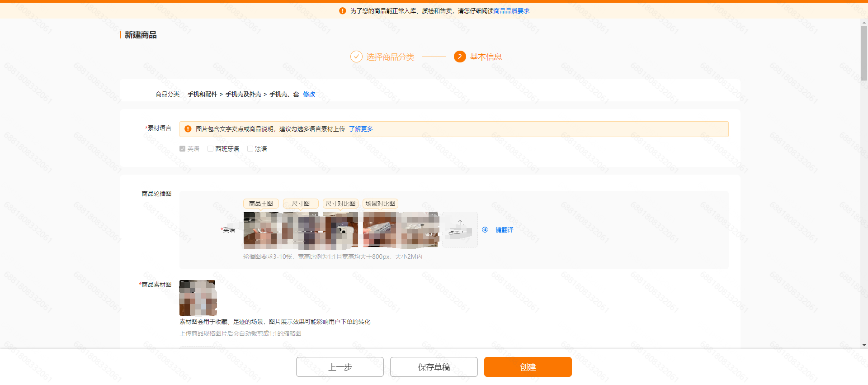
Task: Click the orange alert icon in 素材语言 notice
Action: [188, 129]
